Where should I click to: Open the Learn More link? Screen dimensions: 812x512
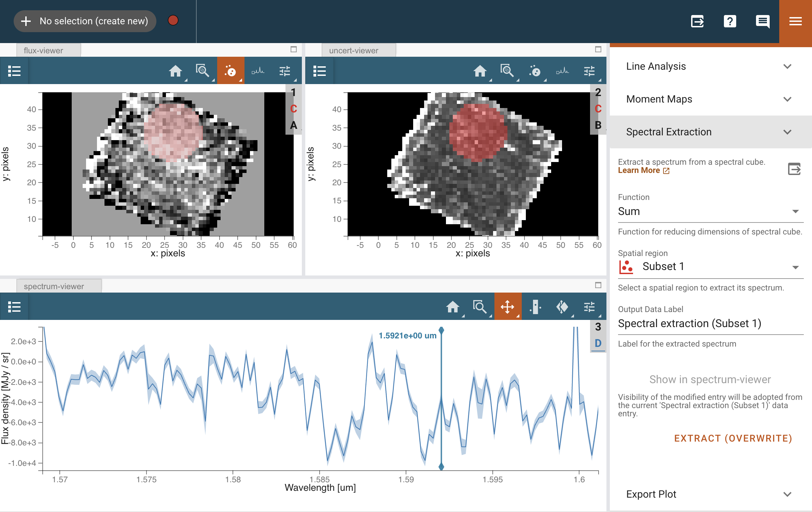pos(639,170)
